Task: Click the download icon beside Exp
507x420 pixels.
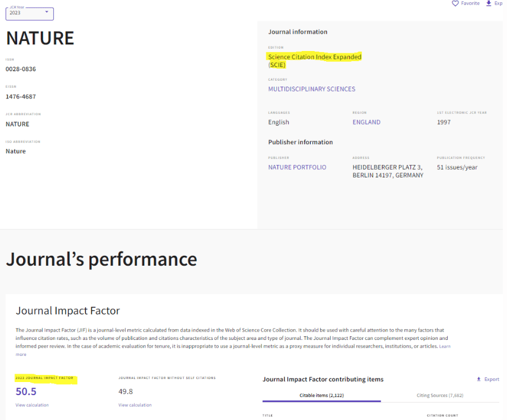Action: tap(489, 3)
